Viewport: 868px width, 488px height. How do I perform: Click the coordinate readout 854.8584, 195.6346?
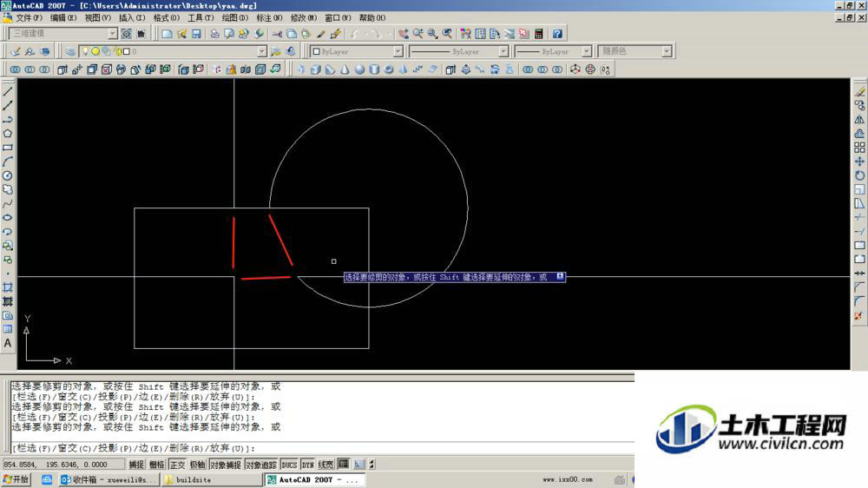(x=62, y=465)
